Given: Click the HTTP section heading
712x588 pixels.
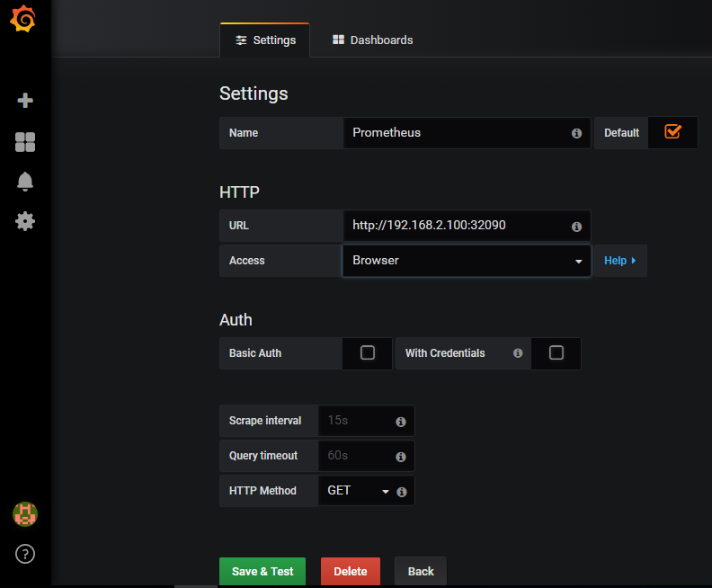Looking at the screenshot, I should pos(239,192).
